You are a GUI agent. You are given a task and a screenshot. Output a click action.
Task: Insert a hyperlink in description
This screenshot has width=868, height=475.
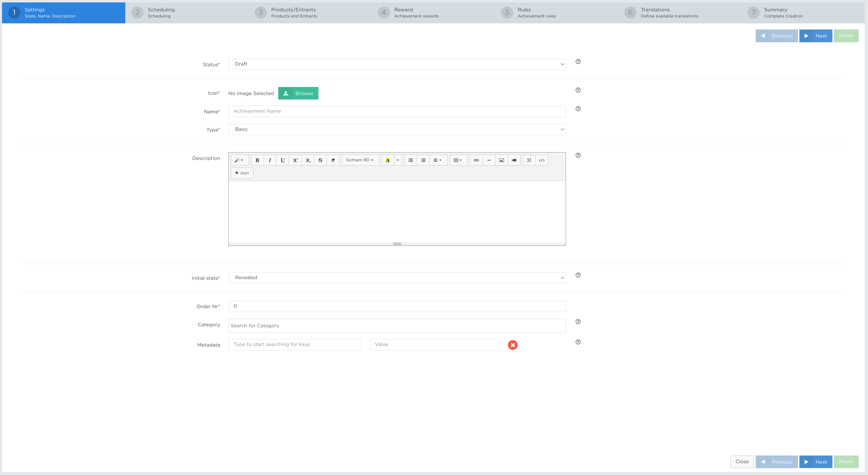click(x=476, y=160)
